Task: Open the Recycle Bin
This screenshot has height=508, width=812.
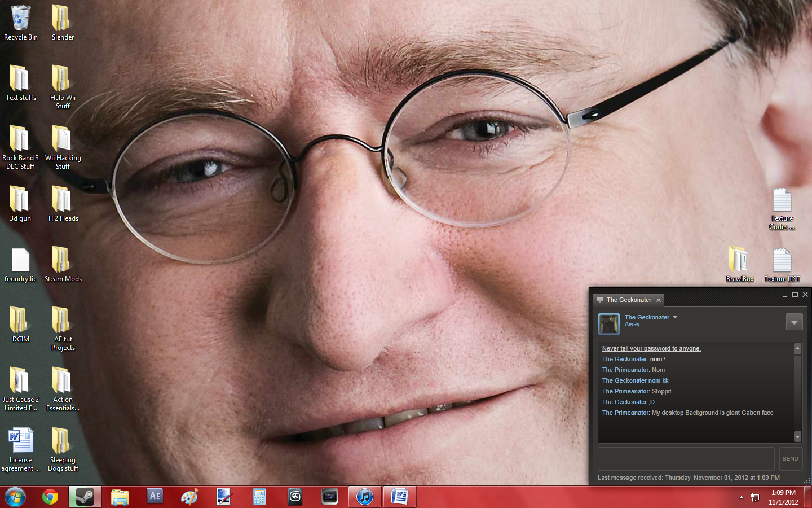Action: click(x=20, y=20)
